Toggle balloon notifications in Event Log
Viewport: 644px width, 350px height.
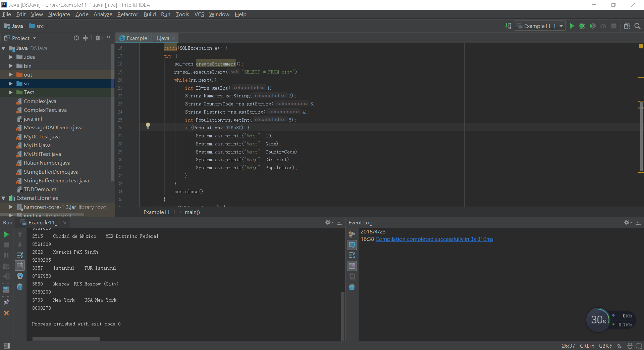point(352,245)
